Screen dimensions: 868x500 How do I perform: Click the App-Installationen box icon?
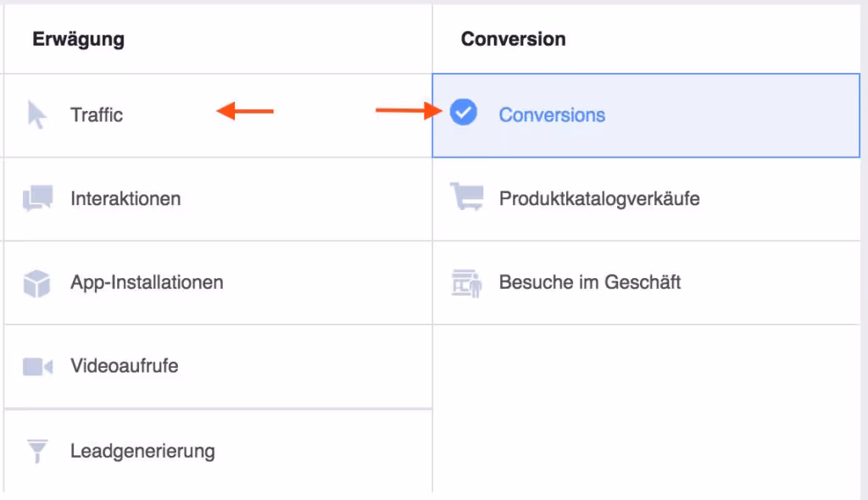tap(37, 284)
